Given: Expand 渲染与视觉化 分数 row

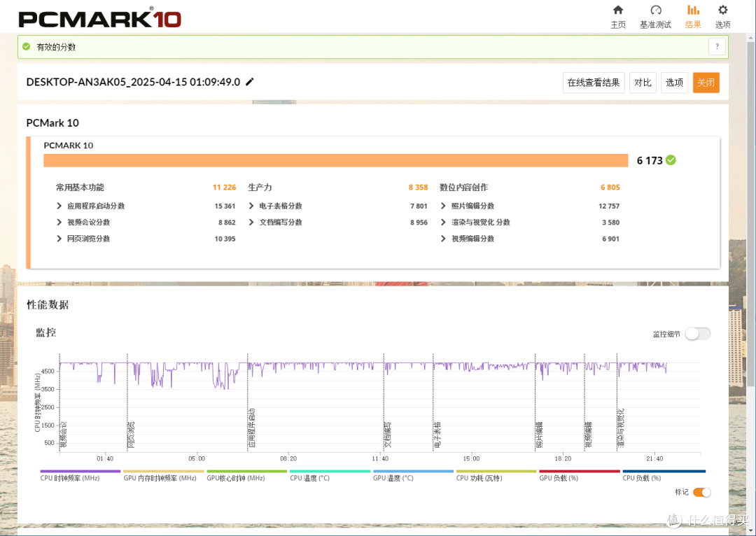Looking at the screenshot, I should click(x=443, y=223).
